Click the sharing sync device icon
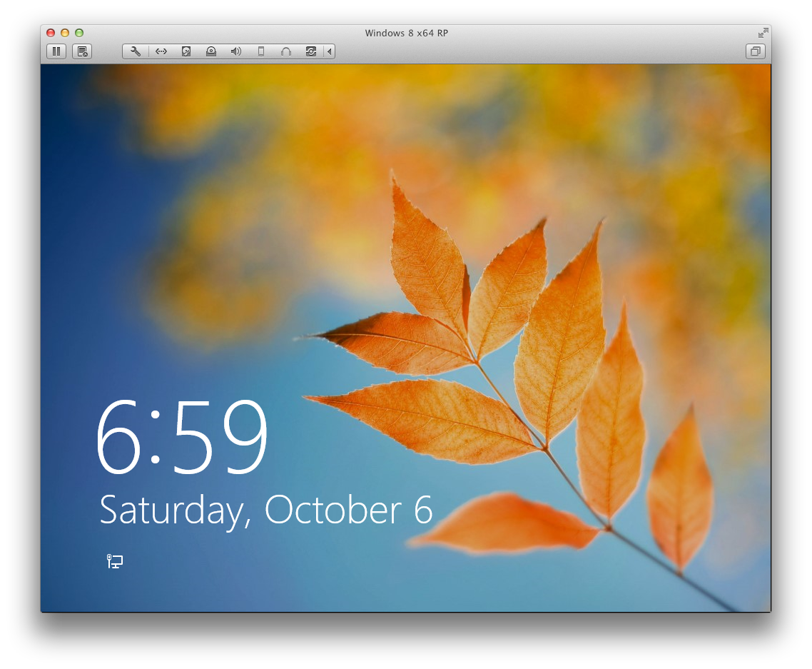This screenshot has width=812, height=669. coord(310,51)
